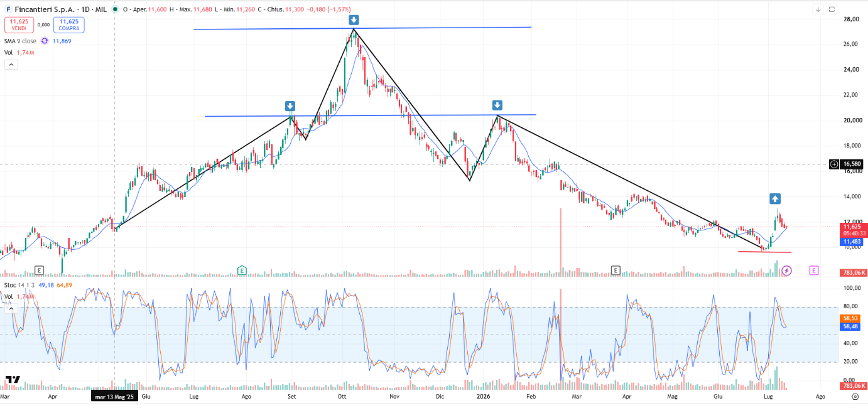Click the VENDI sell button
The height and width of the screenshot is (408, 868).
point(19,25)
